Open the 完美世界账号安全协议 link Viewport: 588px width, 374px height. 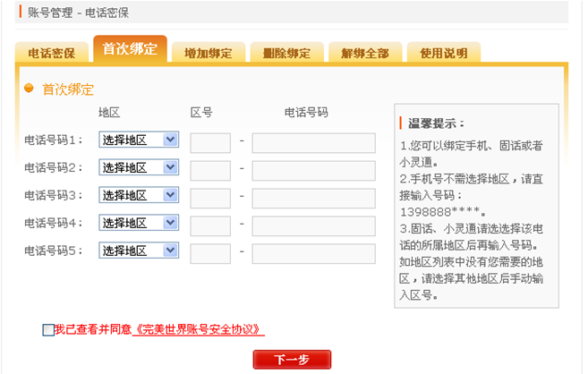coord(199,330)
